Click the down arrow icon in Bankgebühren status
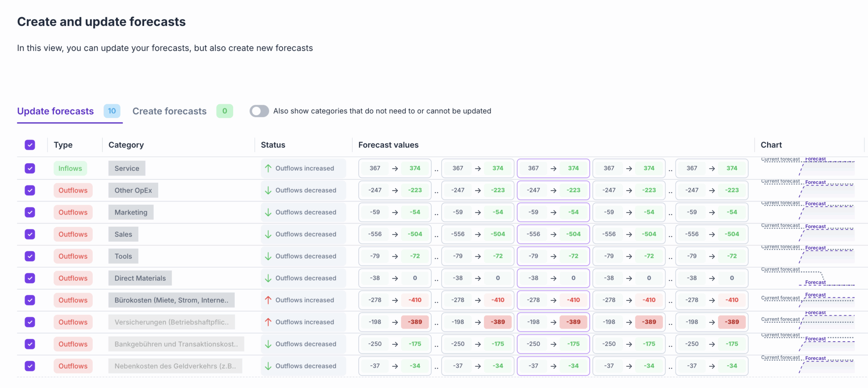868x388 pixels. pos(268,344)
